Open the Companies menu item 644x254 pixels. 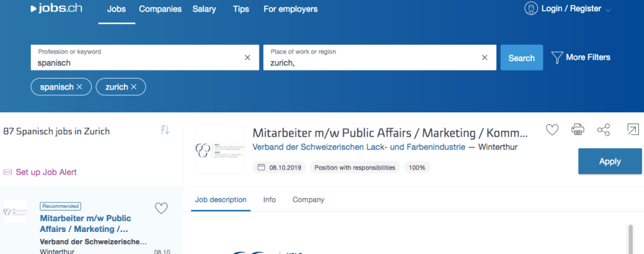click(x=160, y=9)
